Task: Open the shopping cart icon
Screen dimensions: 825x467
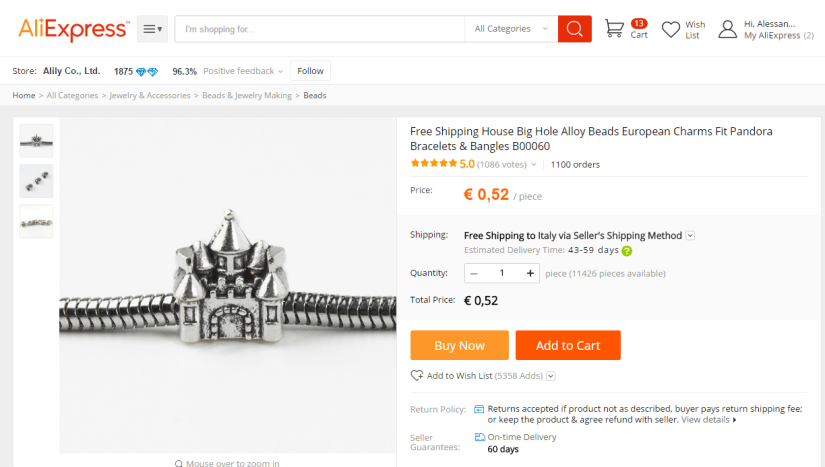Action: [615, 29]
